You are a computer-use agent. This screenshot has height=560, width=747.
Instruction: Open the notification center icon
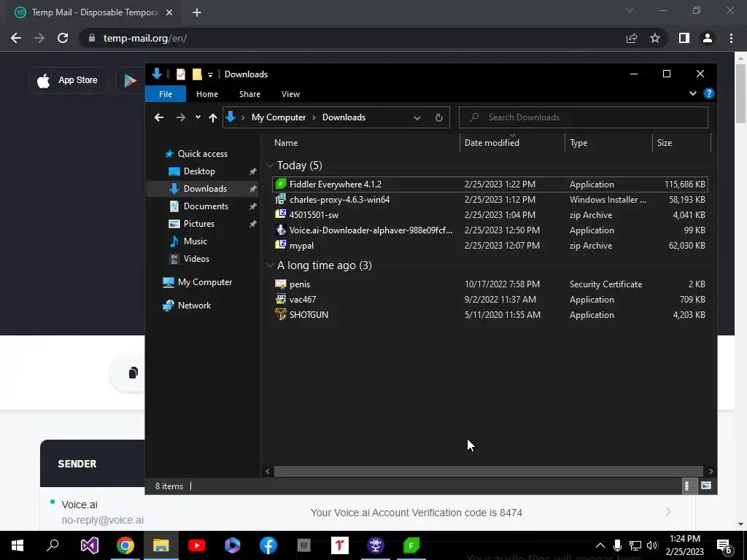724,545
